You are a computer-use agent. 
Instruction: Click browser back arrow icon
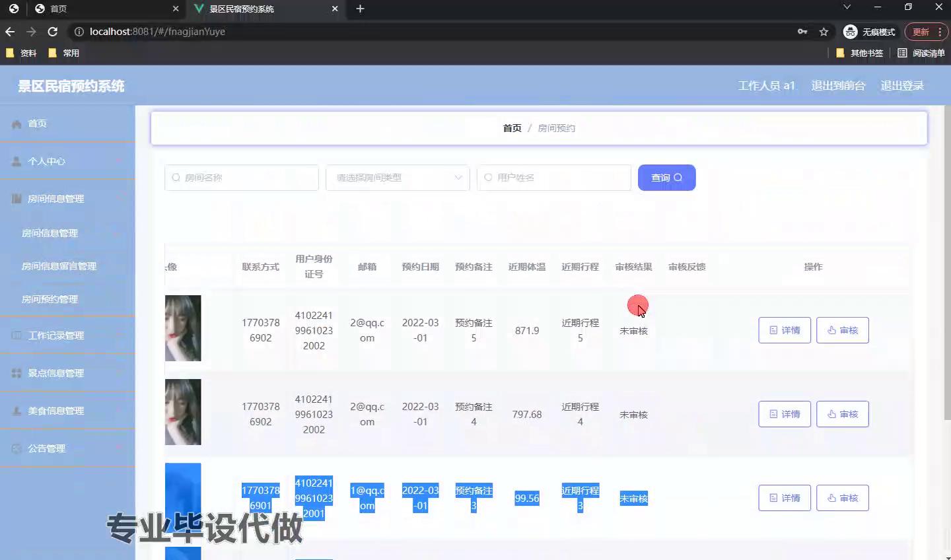point(10,32)
